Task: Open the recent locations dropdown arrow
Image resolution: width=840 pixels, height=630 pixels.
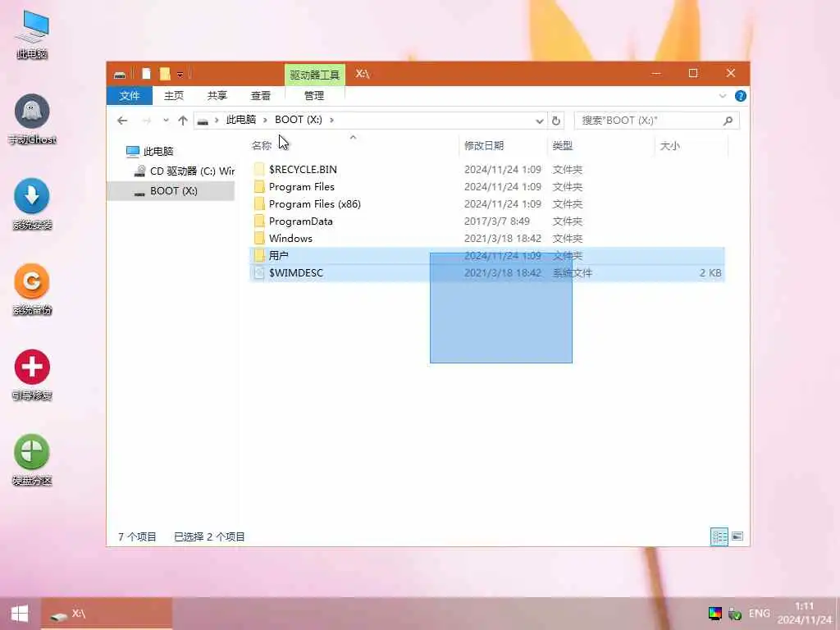Action: 166,121
